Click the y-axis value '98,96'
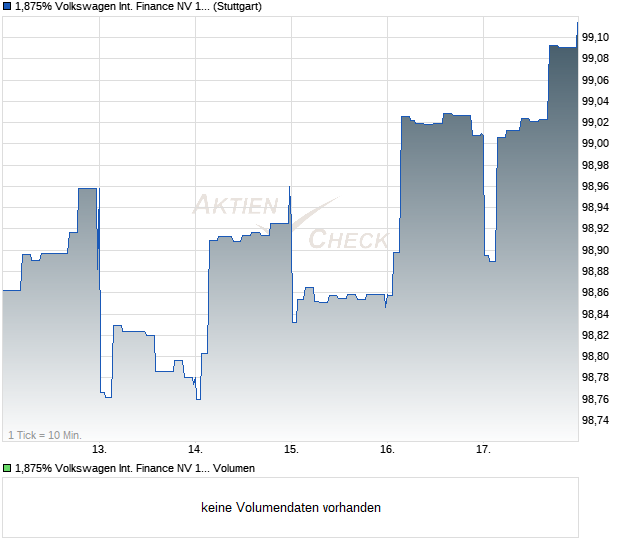 [x=595, y=186]
